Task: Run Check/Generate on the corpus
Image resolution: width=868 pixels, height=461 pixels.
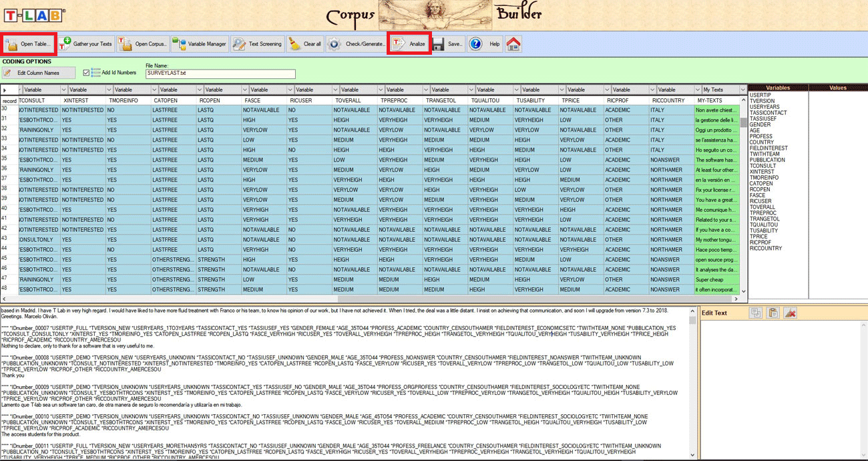Action: [356, 44]
